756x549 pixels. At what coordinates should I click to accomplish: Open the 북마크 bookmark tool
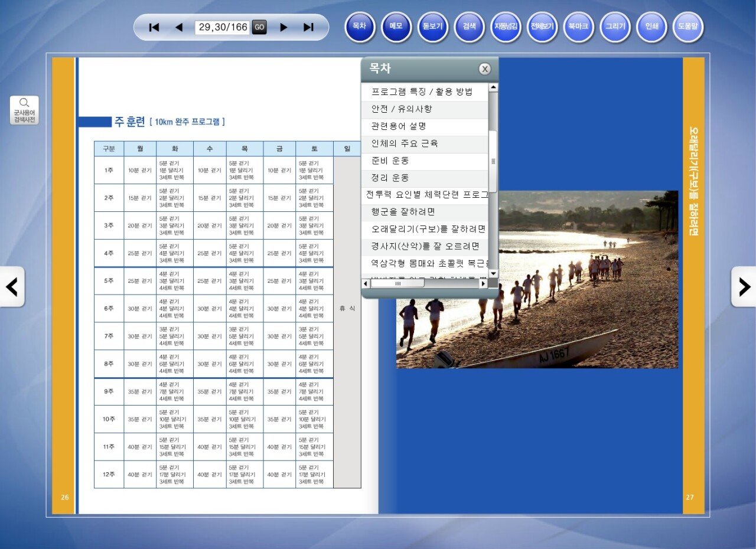pyautogui.click(x=579, y=27)
